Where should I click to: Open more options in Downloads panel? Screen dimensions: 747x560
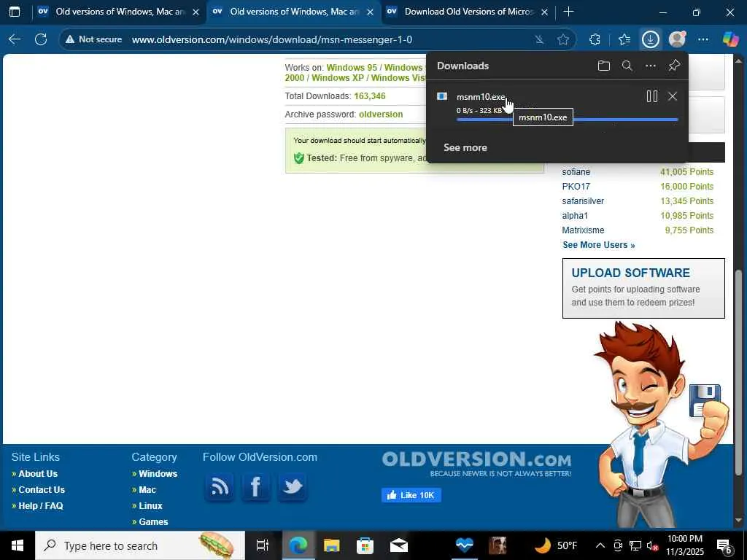[x=650, y=66]
